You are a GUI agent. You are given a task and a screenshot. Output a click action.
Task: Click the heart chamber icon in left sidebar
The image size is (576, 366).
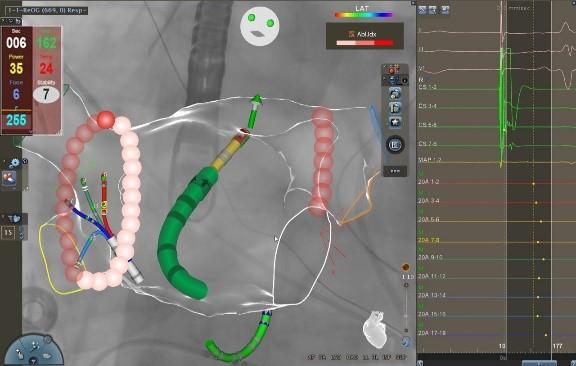click(15, 219)
